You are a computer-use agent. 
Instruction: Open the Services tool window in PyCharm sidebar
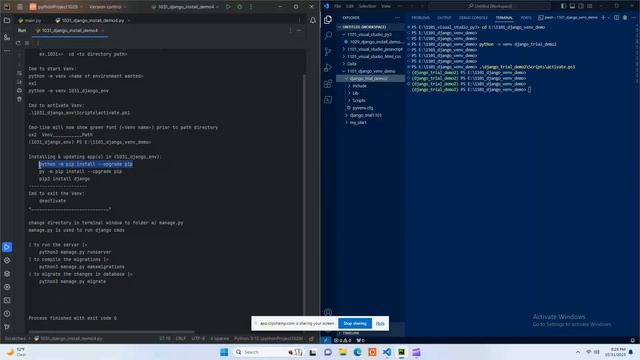7,287
